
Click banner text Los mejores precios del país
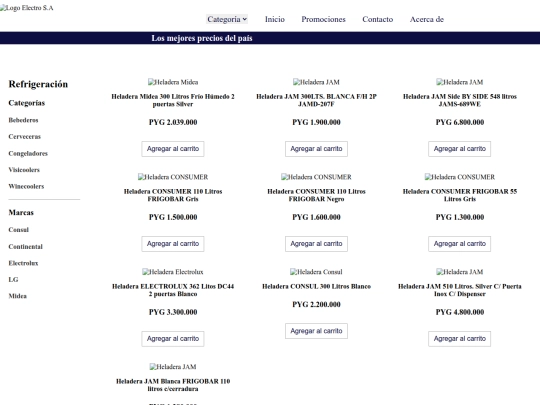click(x=202, y=38)
